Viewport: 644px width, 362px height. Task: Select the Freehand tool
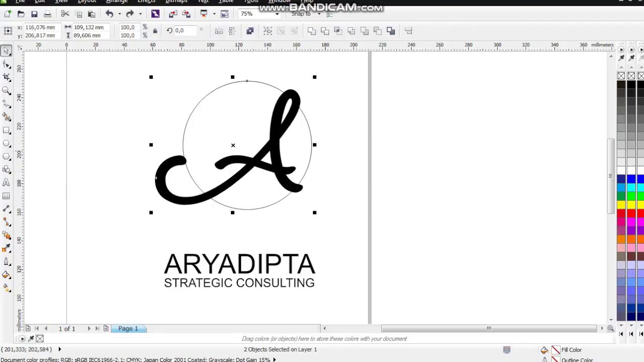point(6,104)
